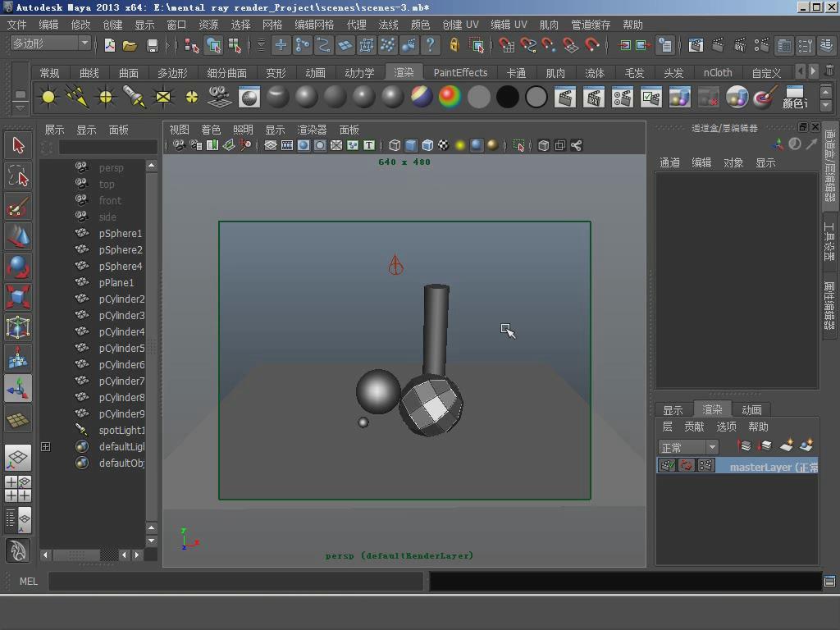The height and width of the screenshot is (630, 840).
Task: Save the scene with disk icon
Action: (x=152, y=46)
